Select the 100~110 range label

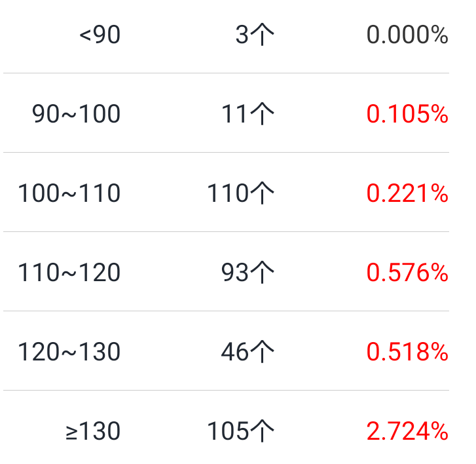tap(69, 194)
